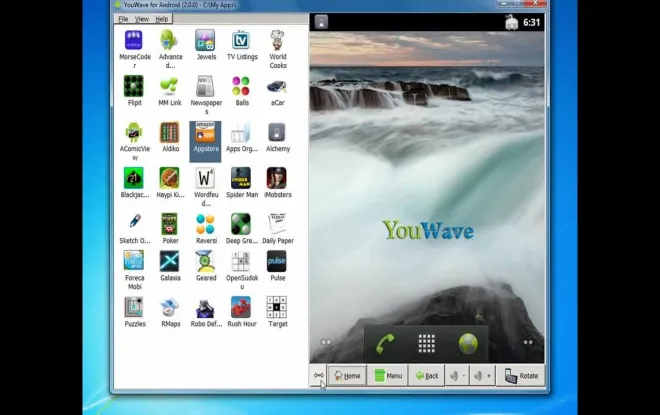The width and height of the screenshot is (660, 415).
Task: Select the TV Listings app icon
Action: (x=241, y=40)
